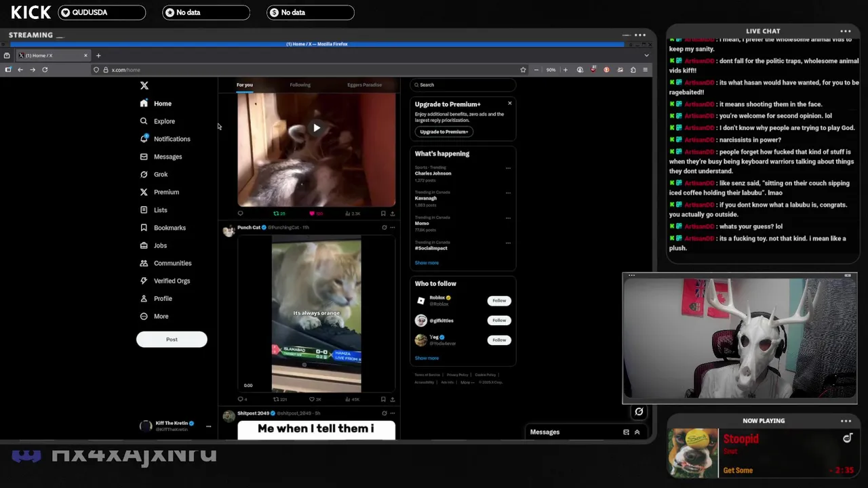Viewport: 868px width, 488px height.
Task: Focus the X Search field
Action: pyautogui.click(x=463, y=85)
